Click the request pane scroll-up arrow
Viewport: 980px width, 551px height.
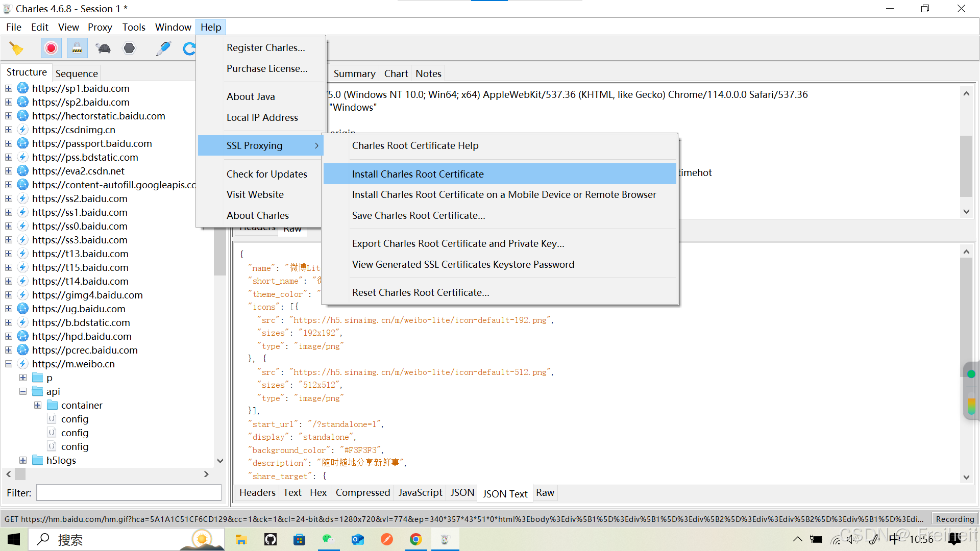tap(966, 94)
